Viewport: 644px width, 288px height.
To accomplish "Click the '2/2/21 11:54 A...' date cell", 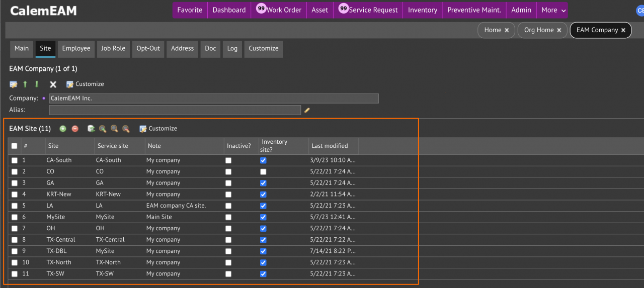I will click(x=333, y=195).
